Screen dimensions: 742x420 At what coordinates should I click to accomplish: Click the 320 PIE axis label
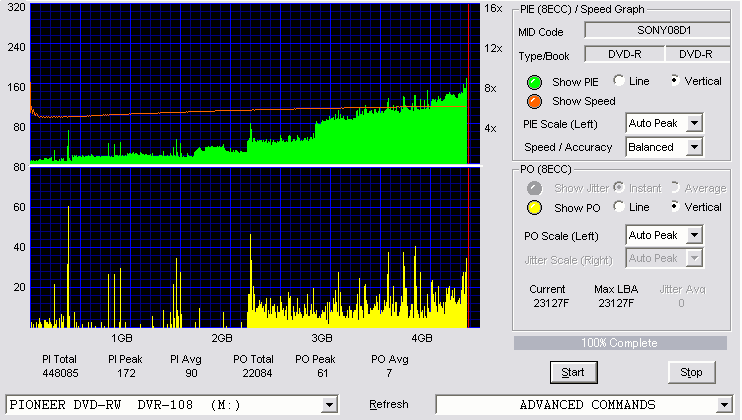[17, 7]
